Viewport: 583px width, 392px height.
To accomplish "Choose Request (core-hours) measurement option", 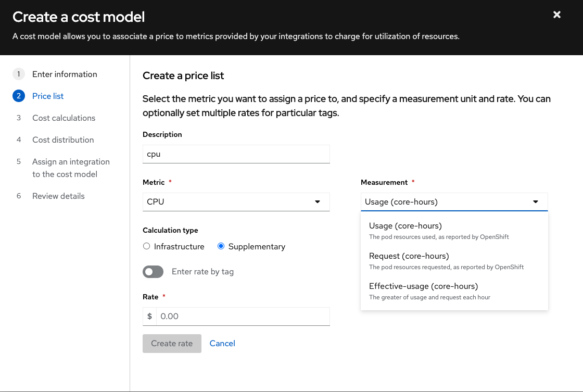I will 454,261.
